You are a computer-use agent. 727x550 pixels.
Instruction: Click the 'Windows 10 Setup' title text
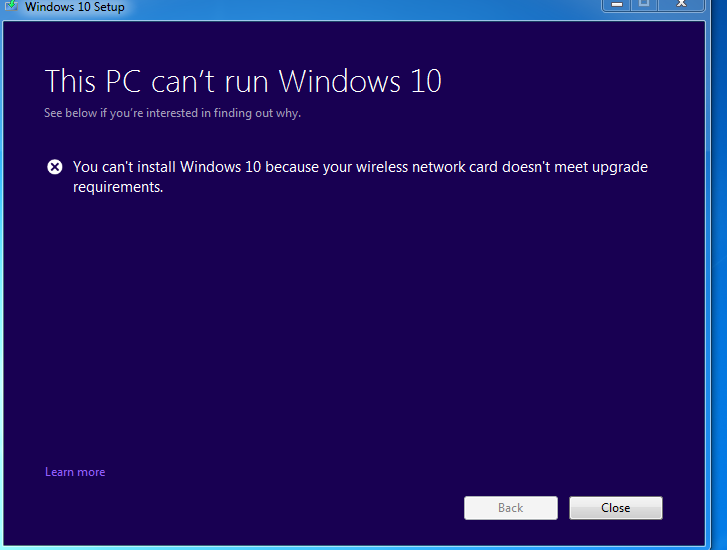coord(75,7)
